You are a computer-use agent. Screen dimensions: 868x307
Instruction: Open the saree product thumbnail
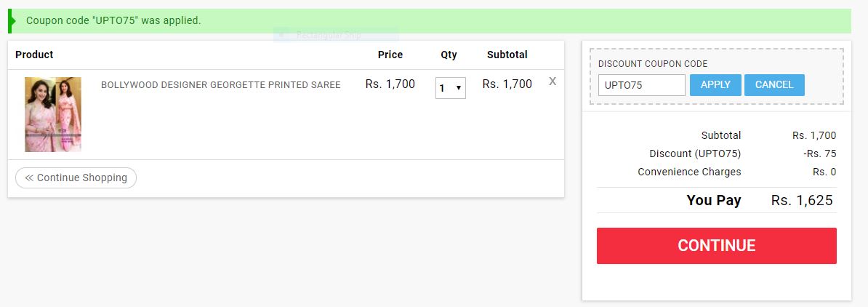[x=53, y=114]
